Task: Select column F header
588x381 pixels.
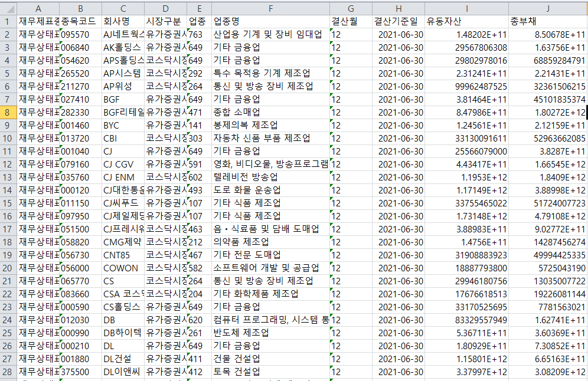Action: [270, 8]
